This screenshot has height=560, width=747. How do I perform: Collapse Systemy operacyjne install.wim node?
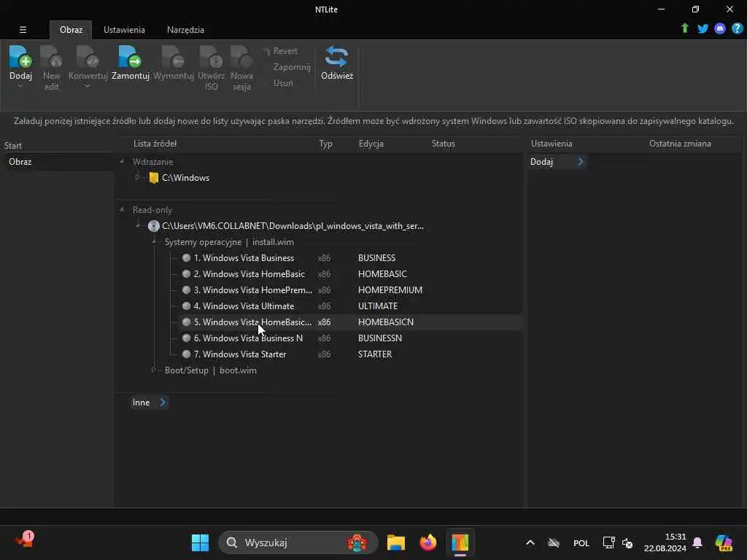(153, 242)
